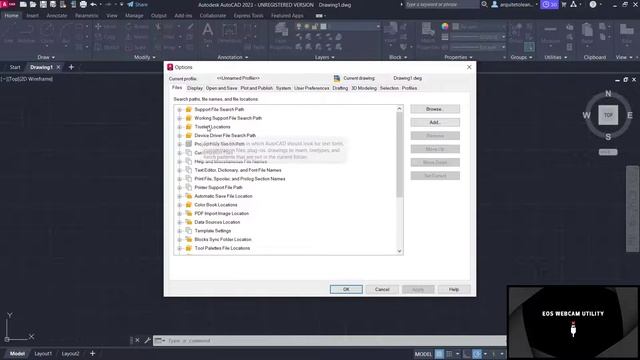
Task: Select the PDF Import Image Location tree row
Action: coord(221,213)
